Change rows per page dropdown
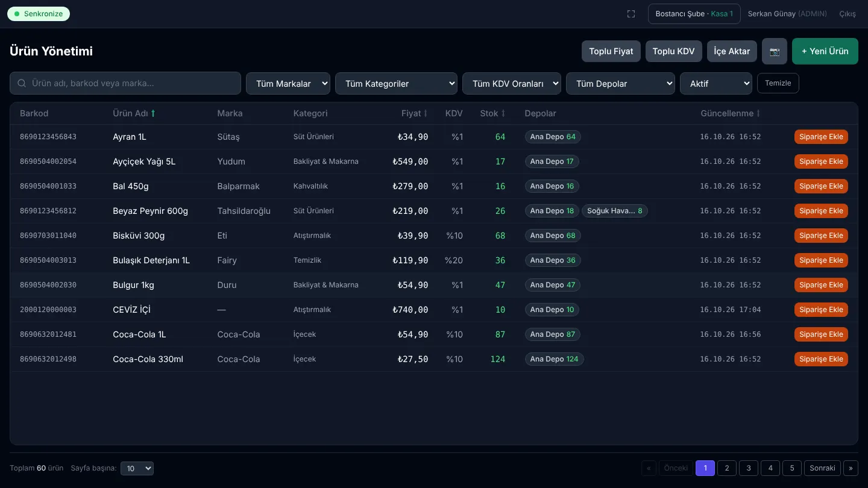868x488 pixels. tap(137, 468)
